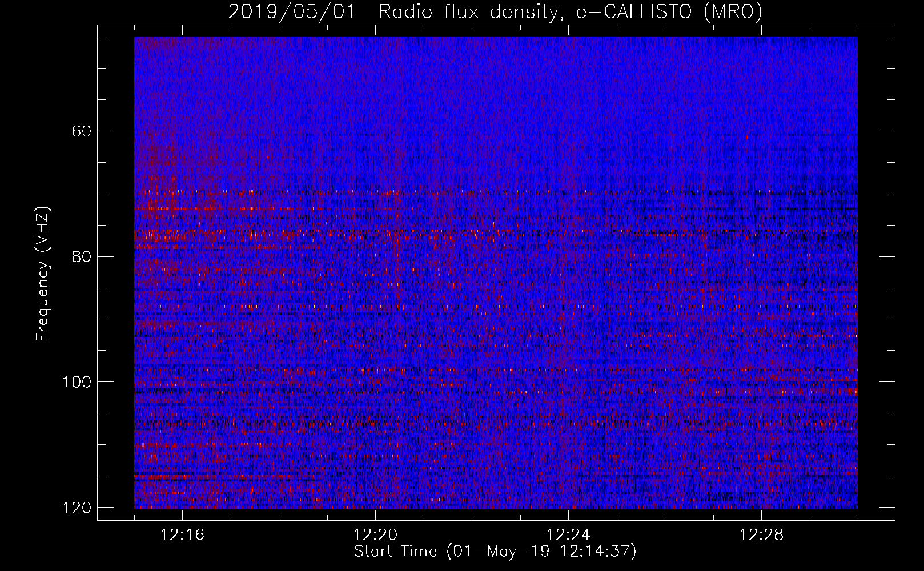Click the "Frequency (MHZ)" axis label
924x571 pixels.
click(x=43, y=274)
